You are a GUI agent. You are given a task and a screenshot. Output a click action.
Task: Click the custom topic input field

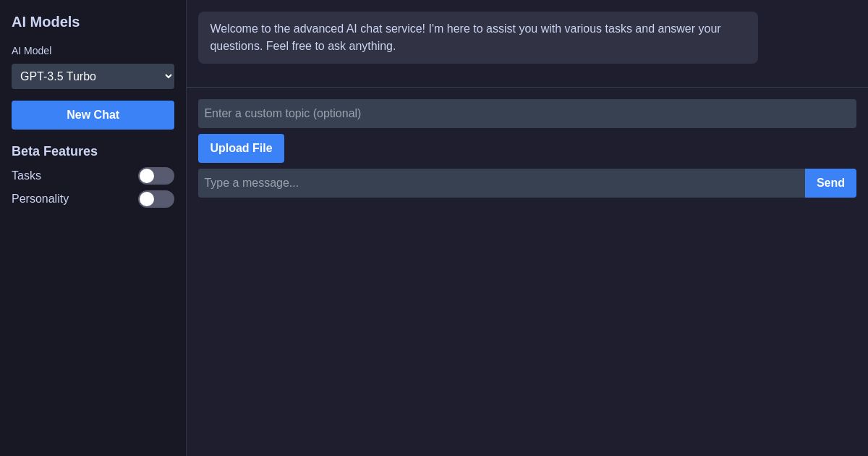527,114
